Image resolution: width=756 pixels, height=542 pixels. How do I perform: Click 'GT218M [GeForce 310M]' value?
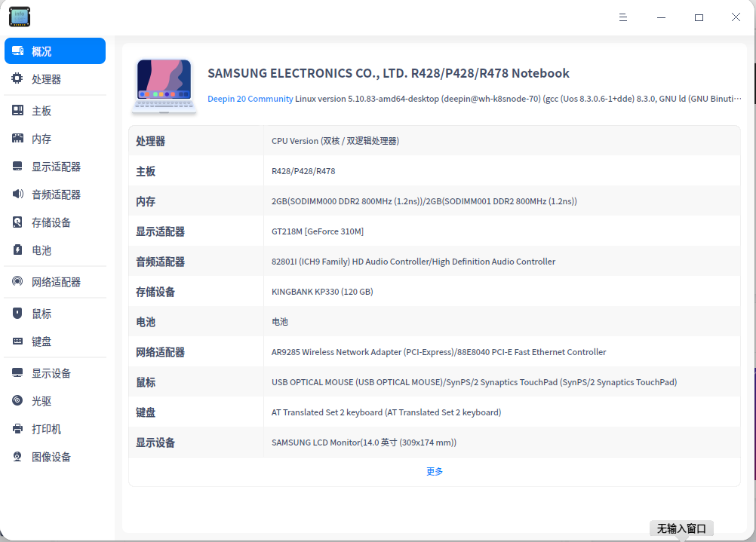point(317,231)
